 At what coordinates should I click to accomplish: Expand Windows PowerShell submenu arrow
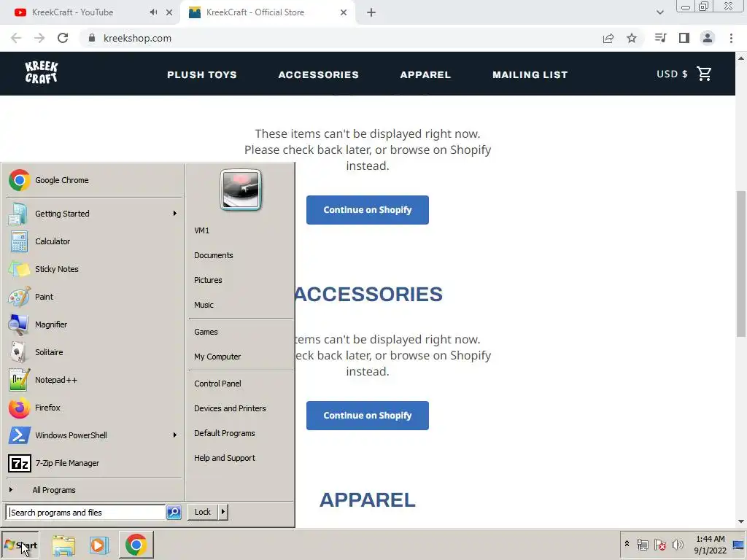tap(175, 435)
